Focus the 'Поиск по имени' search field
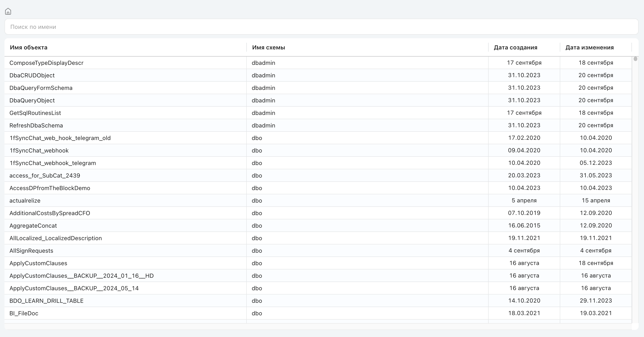Screen dimensions: 644x337 pos(322,27)
